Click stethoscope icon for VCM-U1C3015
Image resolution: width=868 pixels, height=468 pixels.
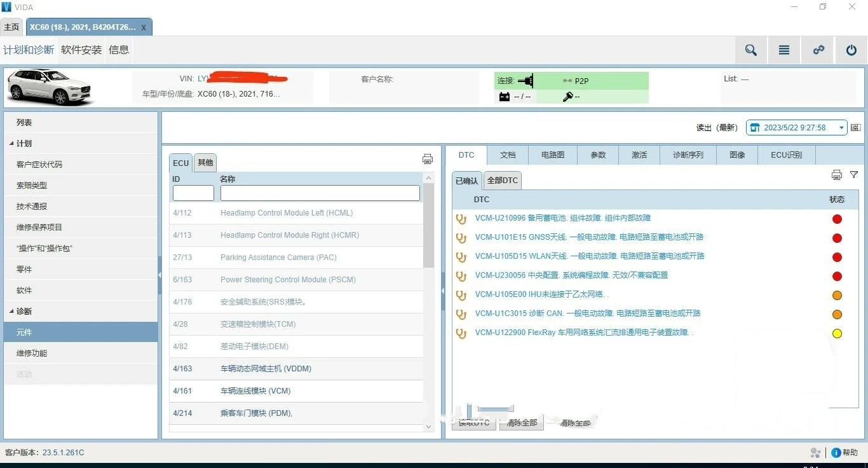coord(462,314)
